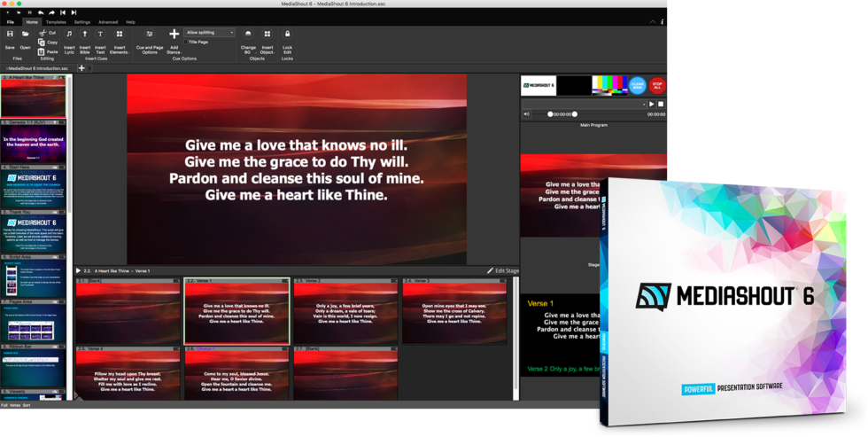This screenshot has width=868, height=437.
Task: Click the blue Clear Main button
Action: (x=638, y=86)
